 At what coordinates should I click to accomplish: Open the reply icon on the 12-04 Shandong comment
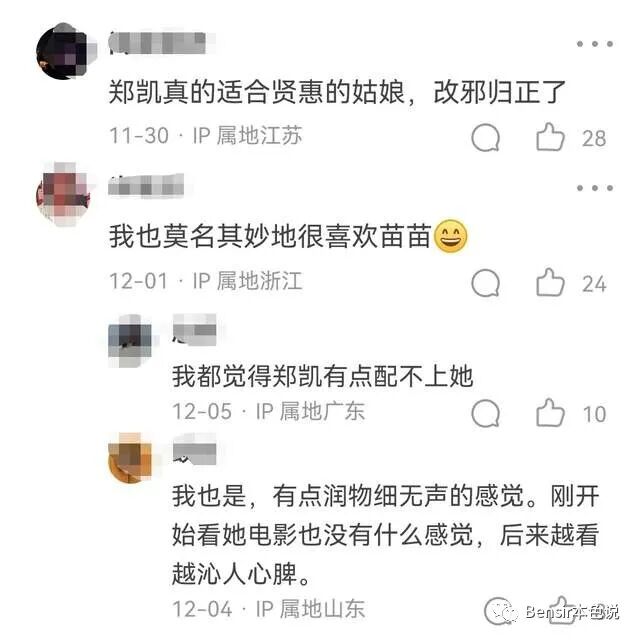point(498,611)
